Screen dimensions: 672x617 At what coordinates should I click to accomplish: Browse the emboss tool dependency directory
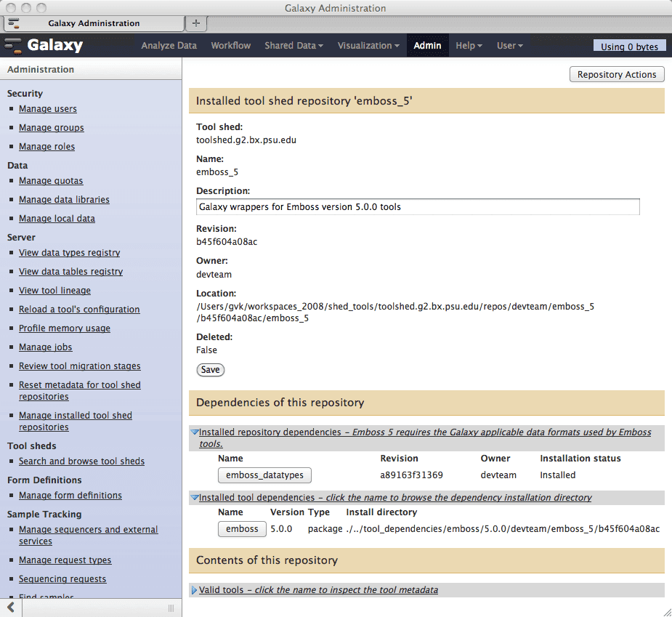pyautogui.click(x=242, y=529)
